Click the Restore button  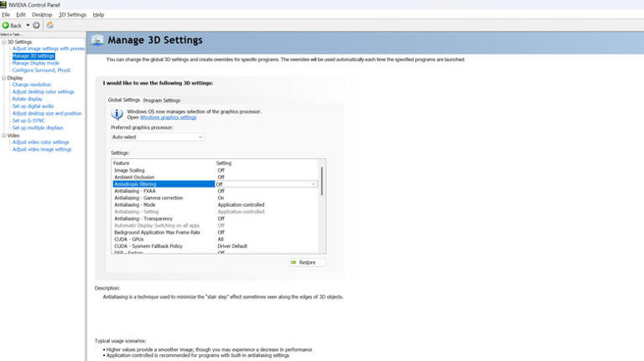pyautogui.click(x=307, y=262)
